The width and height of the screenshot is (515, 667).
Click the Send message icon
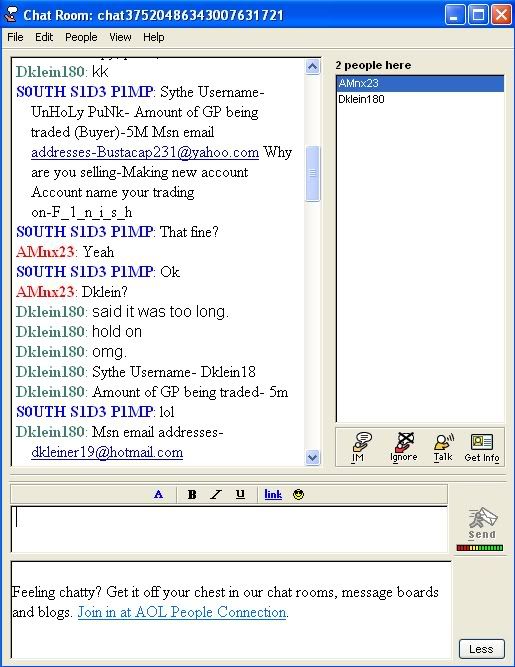[482, 523]
